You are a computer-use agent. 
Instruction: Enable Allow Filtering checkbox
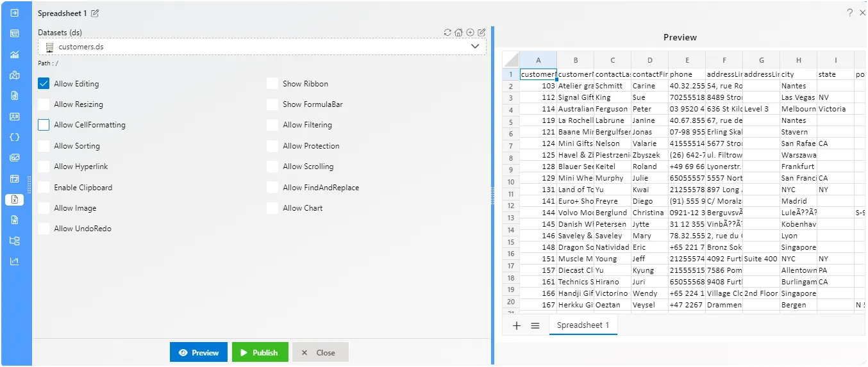tap(272, 125)
